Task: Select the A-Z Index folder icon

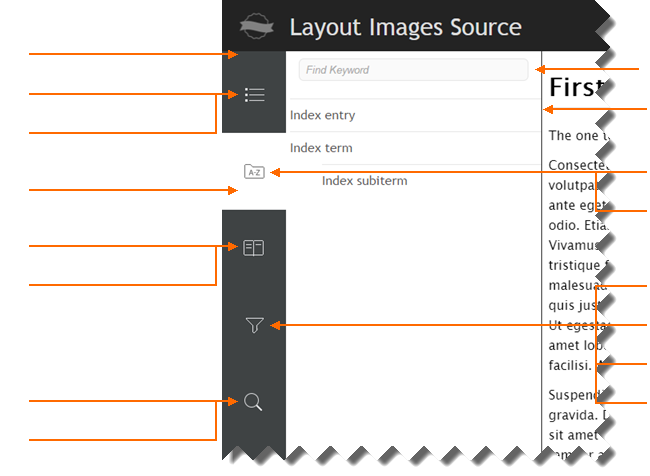Action: coord(254,172)
